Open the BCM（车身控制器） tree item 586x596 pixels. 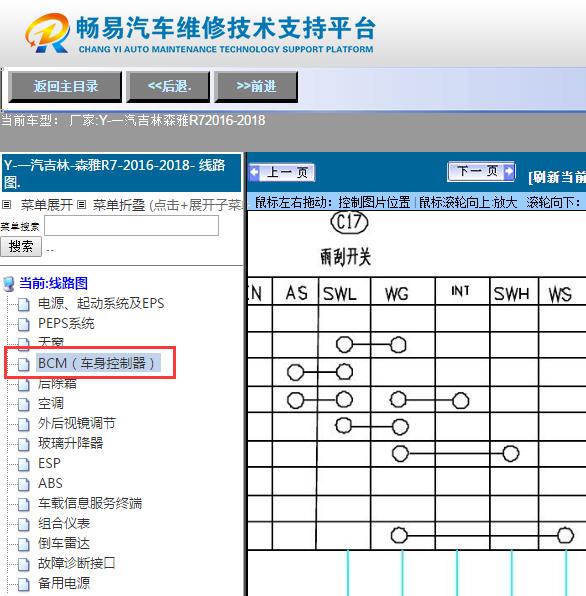click(99, 363)
